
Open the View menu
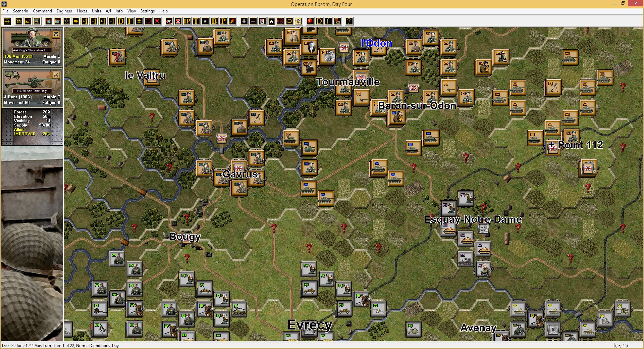[131, 11]
